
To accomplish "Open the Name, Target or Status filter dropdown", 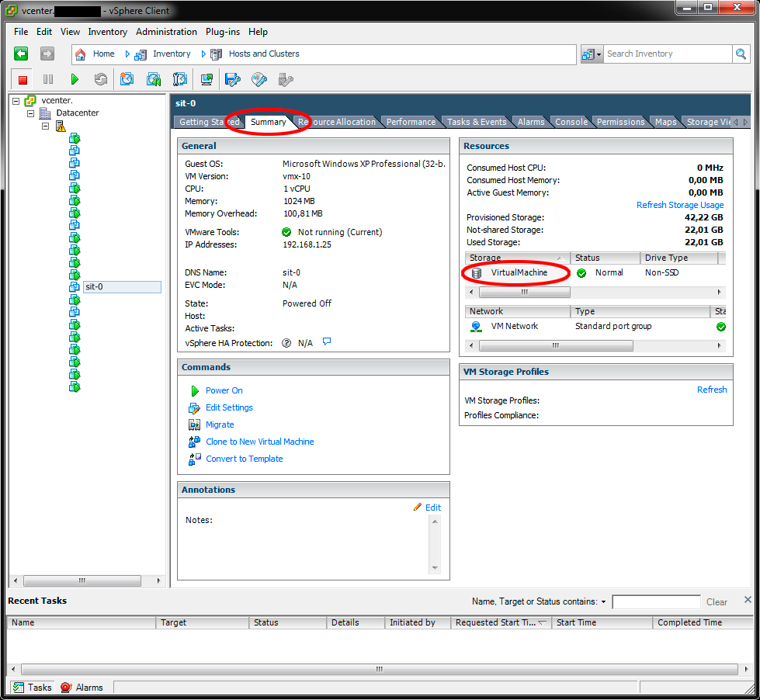I will pos(603,601).
